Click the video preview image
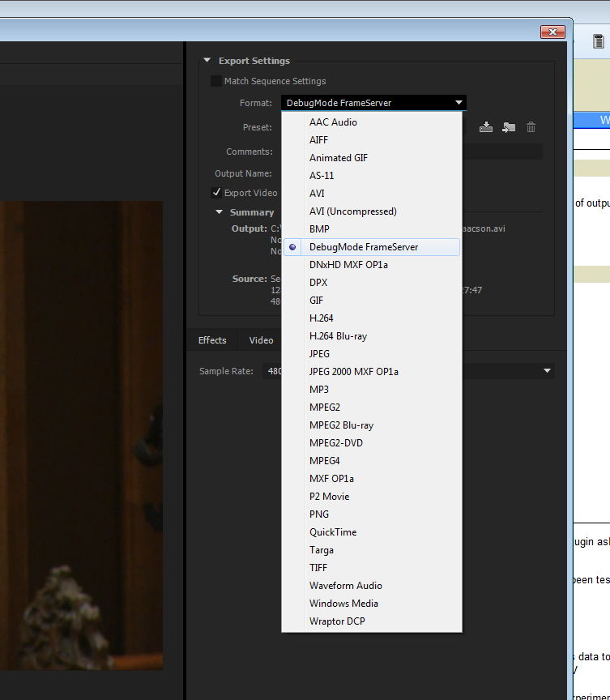 pos(81,435)
